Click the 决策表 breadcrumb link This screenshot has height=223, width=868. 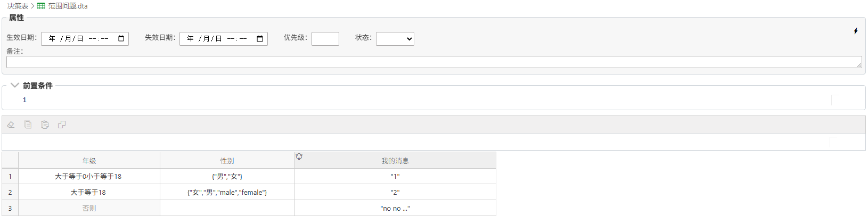(x=18, y=6)
